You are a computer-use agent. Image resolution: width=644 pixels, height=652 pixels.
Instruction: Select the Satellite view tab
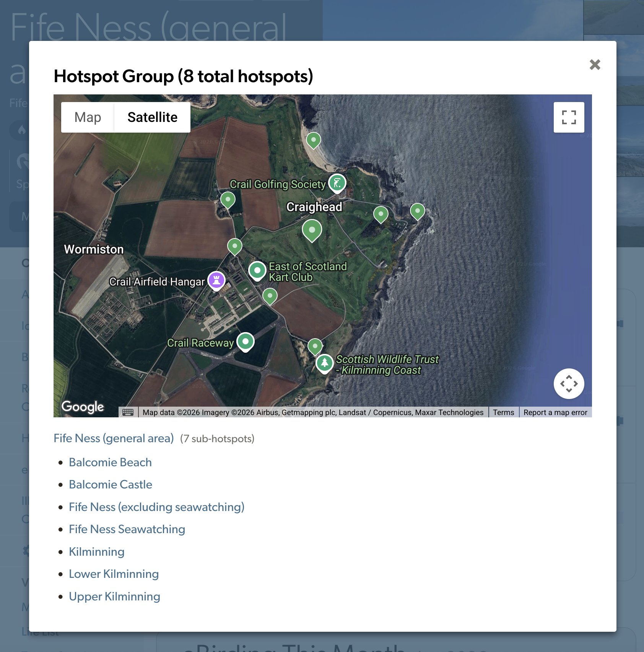[x=152, y=117]
